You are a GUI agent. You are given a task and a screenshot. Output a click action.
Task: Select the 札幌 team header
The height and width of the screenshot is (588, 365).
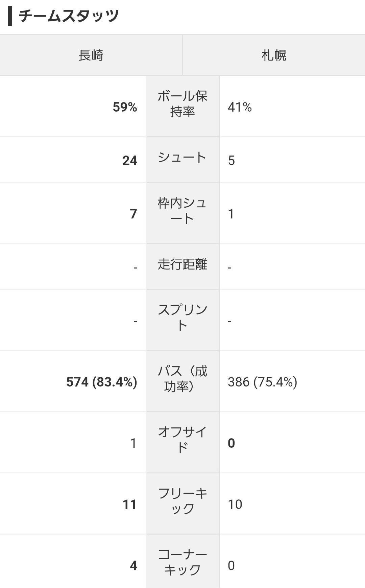[274, 55]
